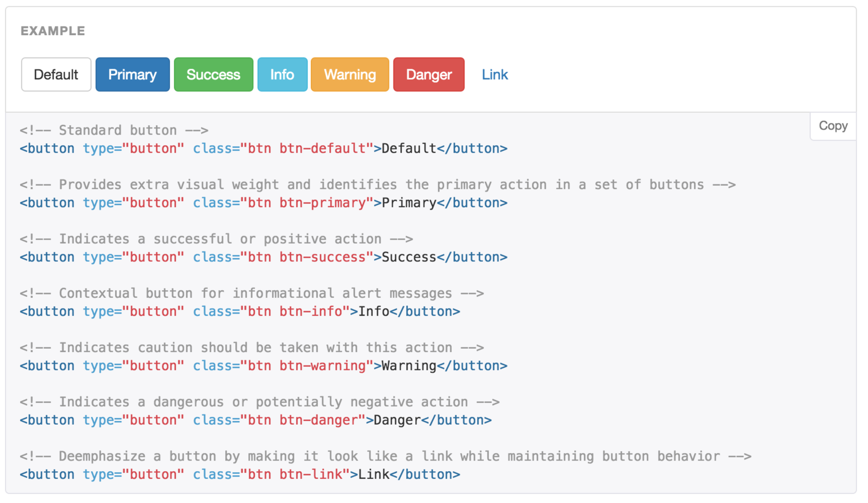Click the 'Provides extra visual weight' comment
The image size is (868, 503).
coord(377,184)
